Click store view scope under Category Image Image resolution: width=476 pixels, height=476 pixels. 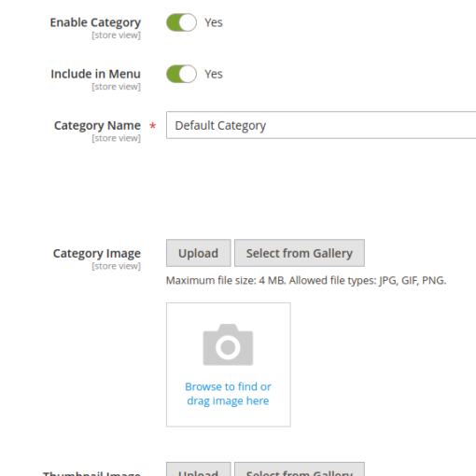tap(116, 266)
